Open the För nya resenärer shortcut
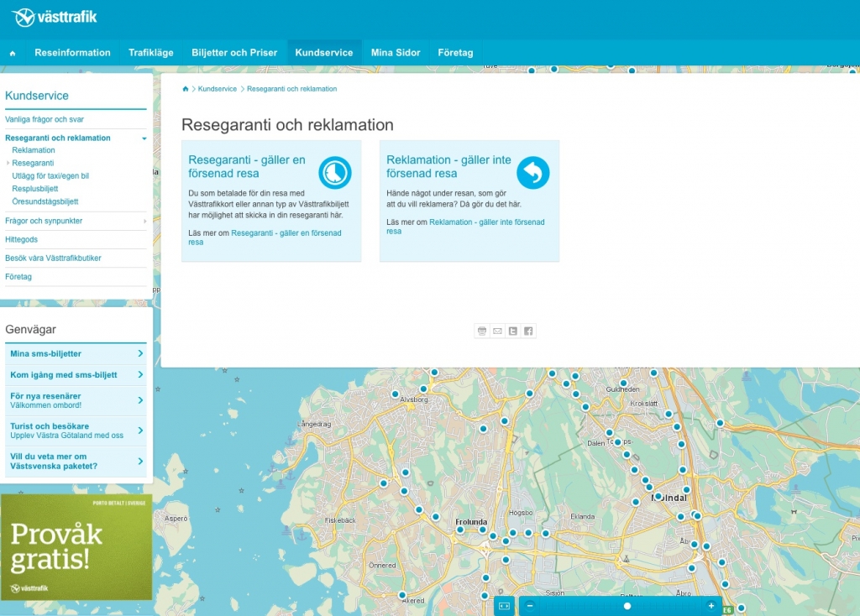This screenshot has width=860, height=616. (x=76, y=400)
